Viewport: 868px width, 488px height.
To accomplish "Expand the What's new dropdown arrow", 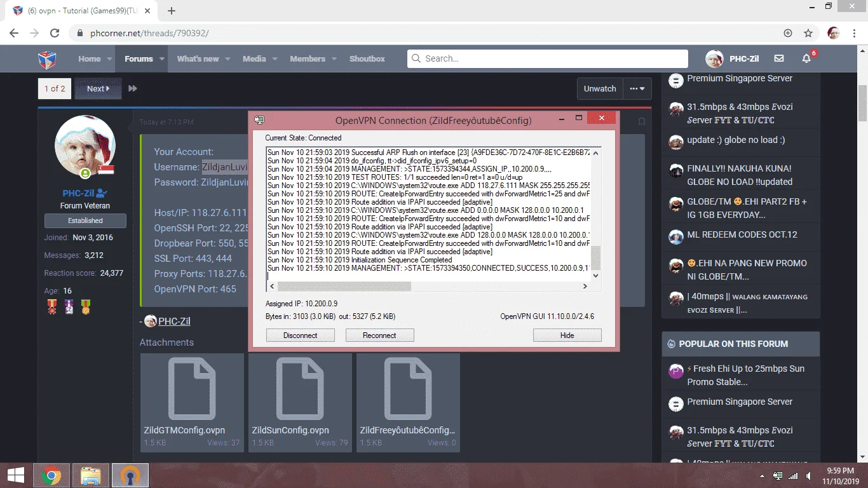I will pos(228,59).
